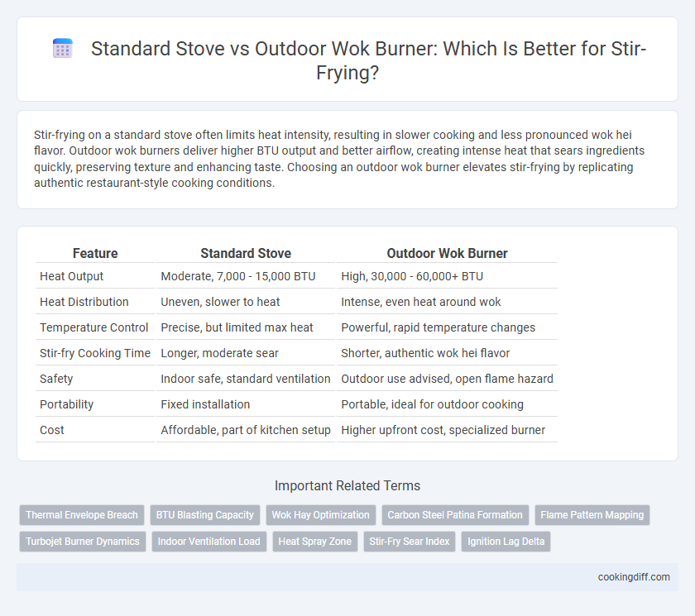Click the Ignition Lag Delta tag

tap(506, 542)
